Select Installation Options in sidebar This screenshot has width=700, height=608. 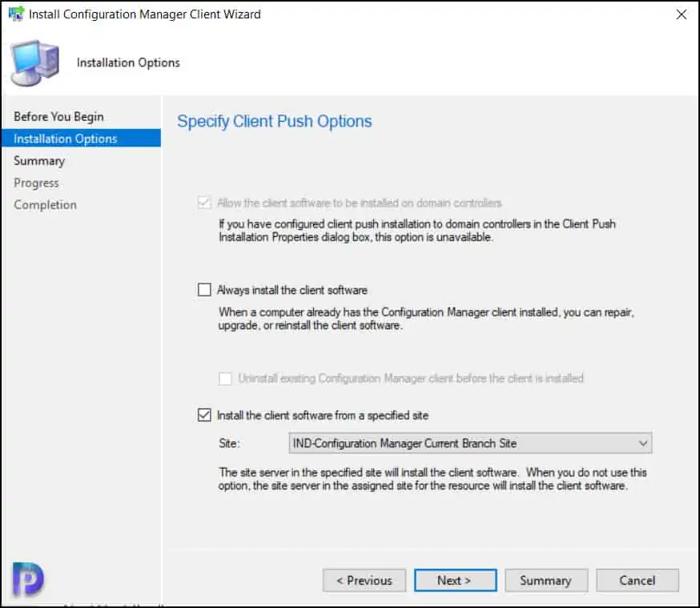(65, 139)
